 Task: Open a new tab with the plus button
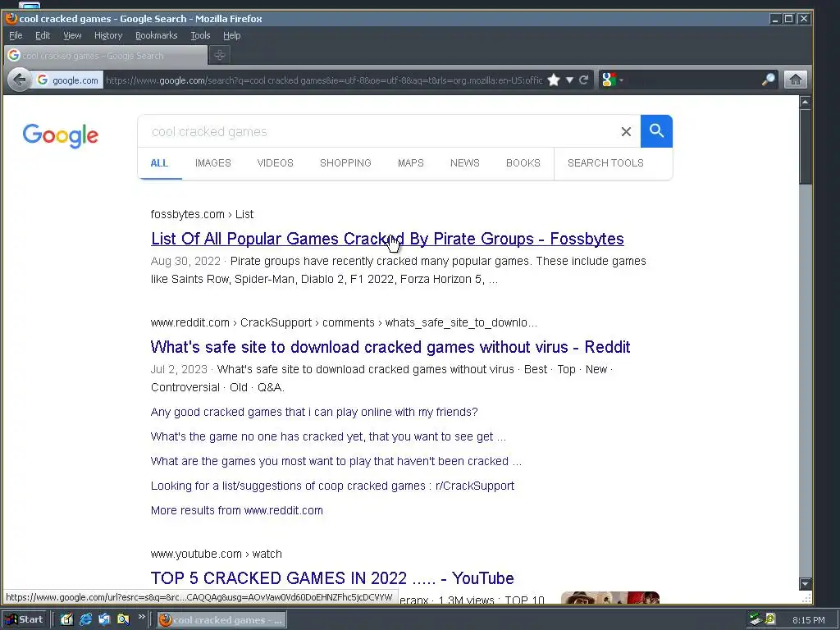click(x=220, y=55)
